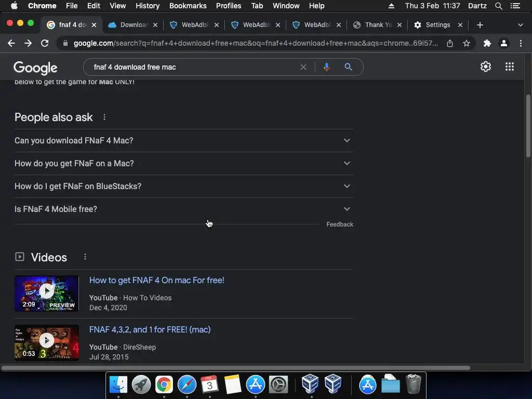The width and height of the screenshot is (532, 399).
Task: Open the Profiles menu
Action: point(229,6)
